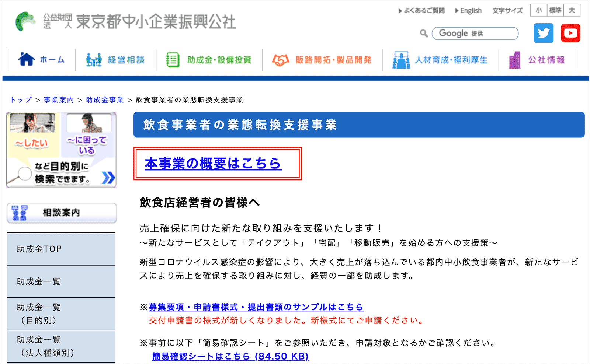The image size is (590, 364).
Task: Click the 東京都中小企業振興公社 site title
Action: coord(156,21)
